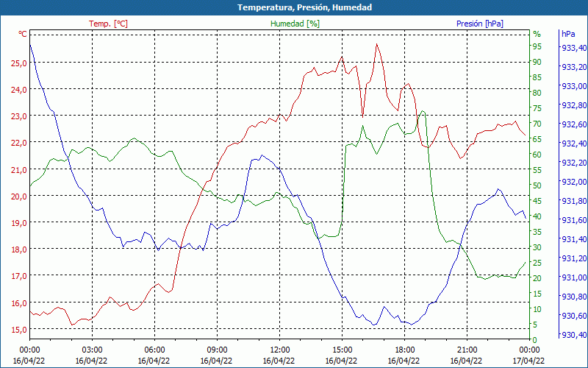Click the 60 humidity axis value

click(x=537, y=155)
